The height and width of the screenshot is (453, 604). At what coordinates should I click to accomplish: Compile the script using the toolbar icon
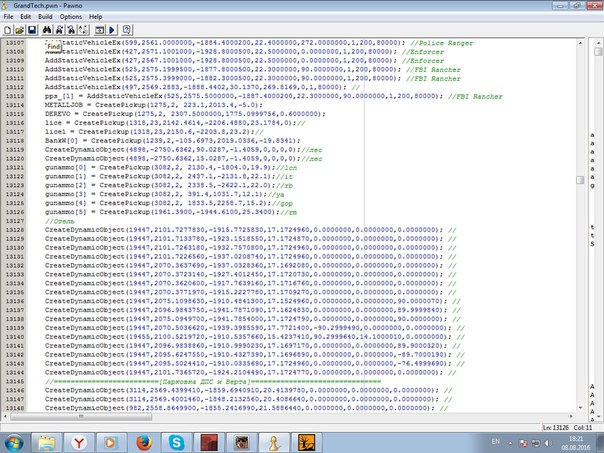100,30
